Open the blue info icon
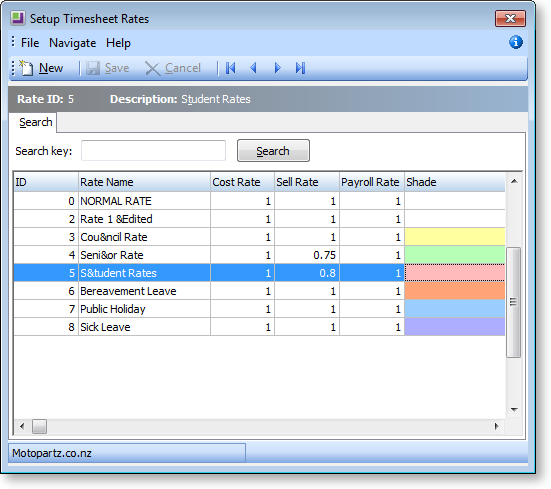Image resolution: width=551 pixels, height=489 pixels. (x=516, y=42)
